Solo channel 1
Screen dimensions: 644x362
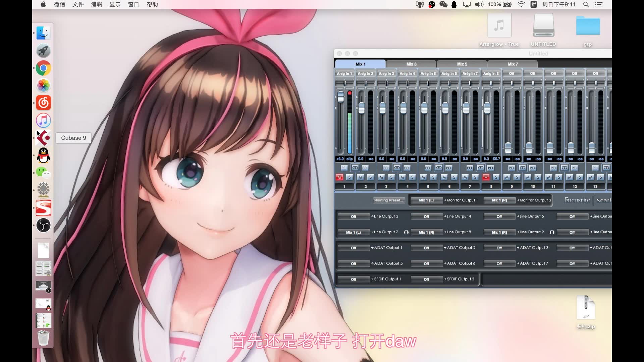click(350, 177)
